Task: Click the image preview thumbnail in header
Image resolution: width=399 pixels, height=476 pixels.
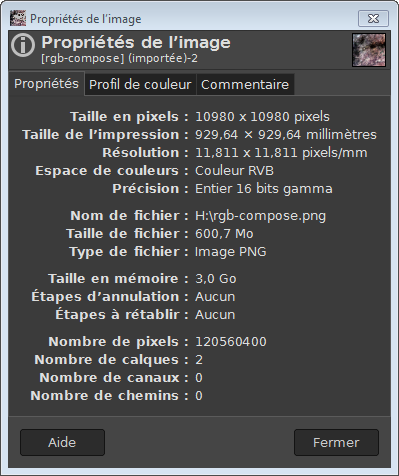Action: 369,50
